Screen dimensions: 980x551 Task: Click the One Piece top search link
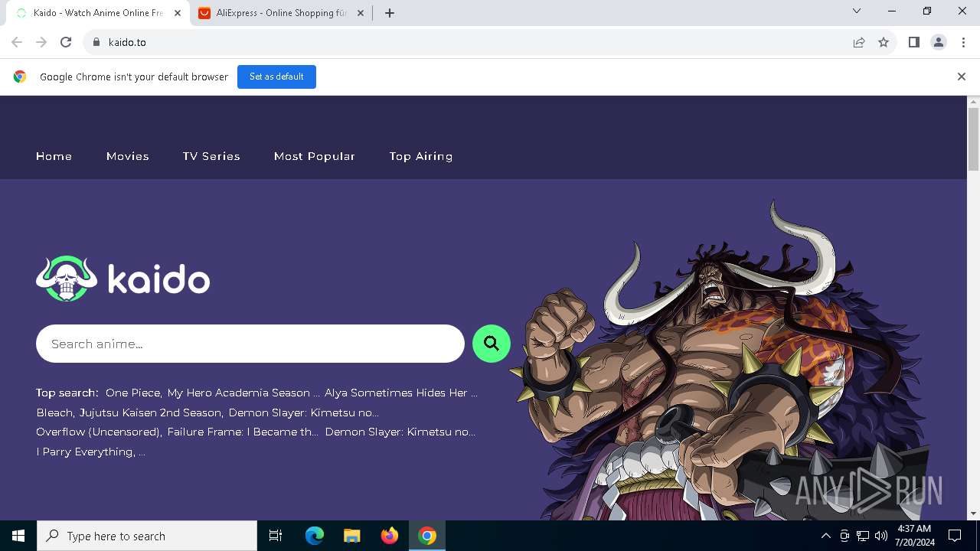(133, 393)
